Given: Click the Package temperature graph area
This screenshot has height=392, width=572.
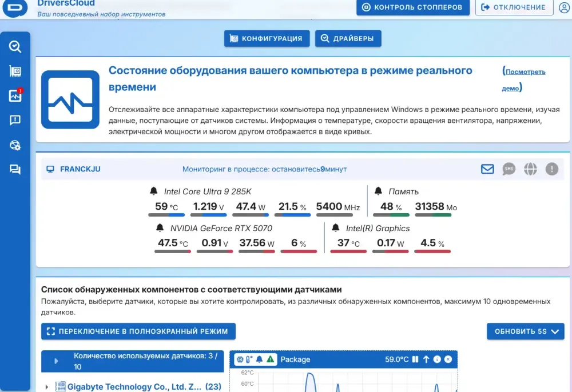Looking at the screenshot, I should click(x=343, y=381).
